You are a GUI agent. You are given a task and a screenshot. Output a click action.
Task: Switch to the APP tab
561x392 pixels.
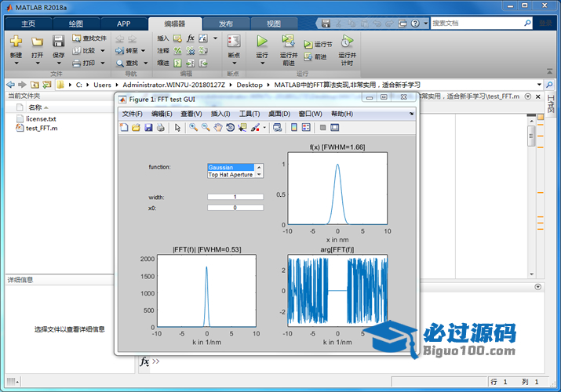coord(123,24)
